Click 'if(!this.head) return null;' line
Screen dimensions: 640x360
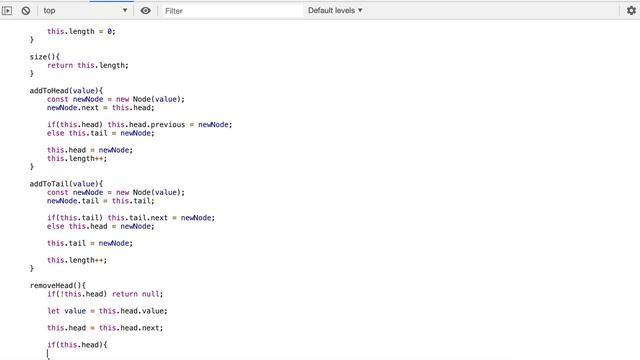[x=105, y=294]
